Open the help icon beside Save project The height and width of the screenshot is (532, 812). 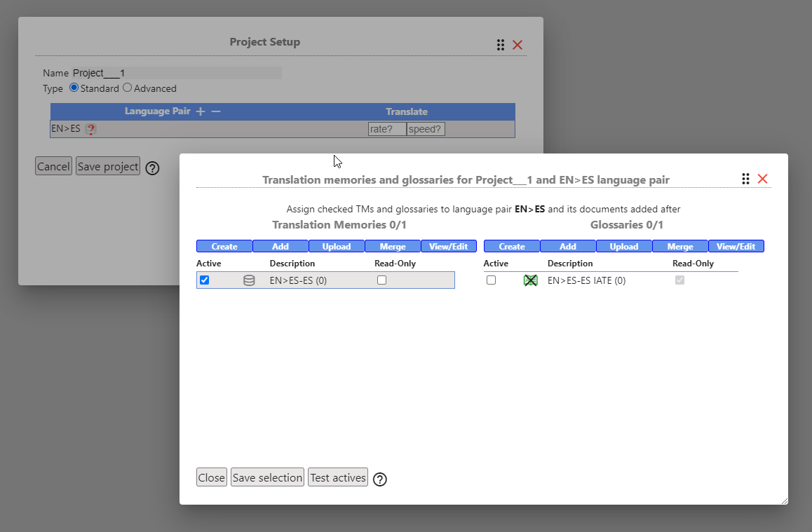(x=152, y=168)
